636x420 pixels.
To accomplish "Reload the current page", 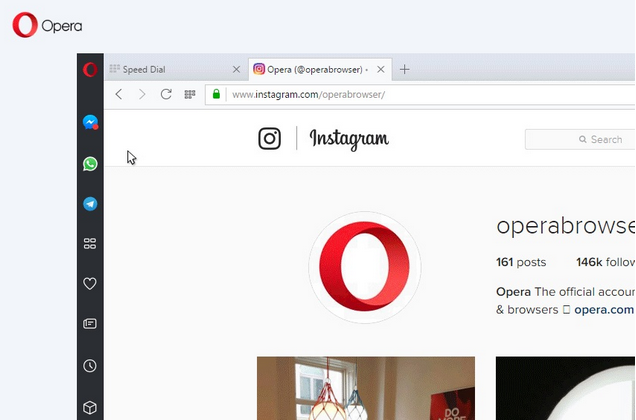I will tap(166, 95).
